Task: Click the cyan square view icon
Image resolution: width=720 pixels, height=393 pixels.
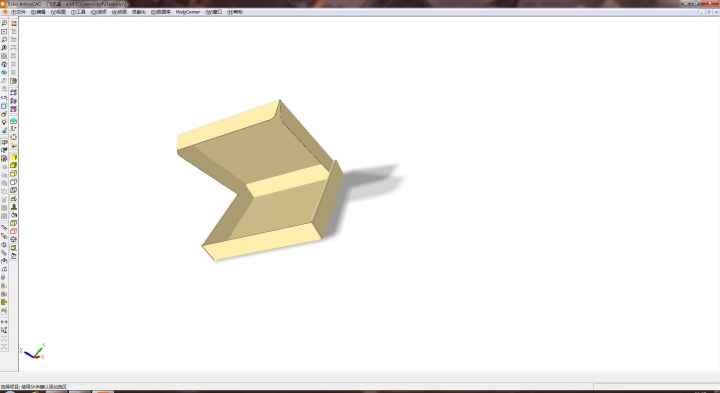Action: point(4,106)
